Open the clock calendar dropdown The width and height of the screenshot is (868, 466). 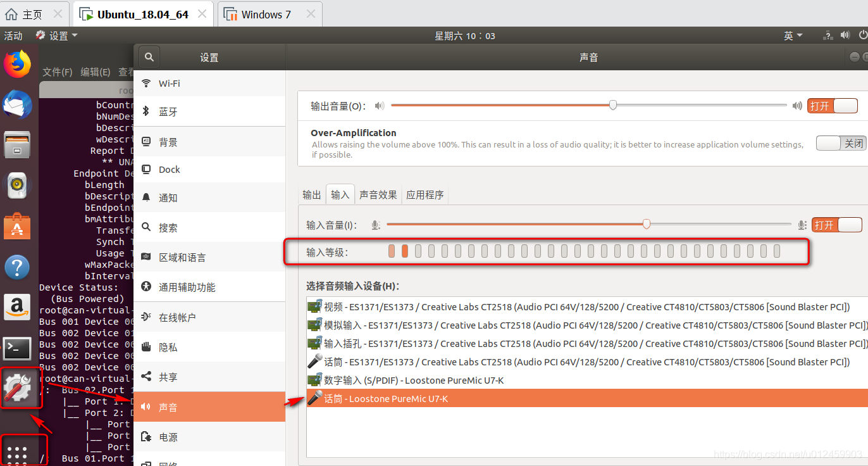click(465, 35)
